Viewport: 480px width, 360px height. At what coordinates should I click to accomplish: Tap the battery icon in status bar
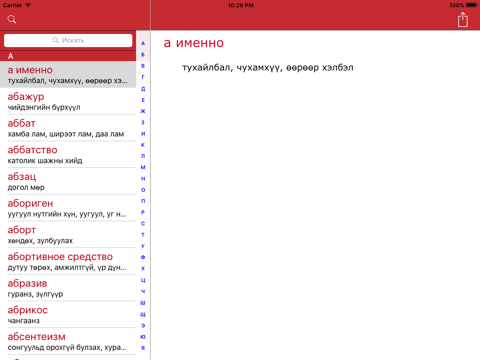(472, 5)
